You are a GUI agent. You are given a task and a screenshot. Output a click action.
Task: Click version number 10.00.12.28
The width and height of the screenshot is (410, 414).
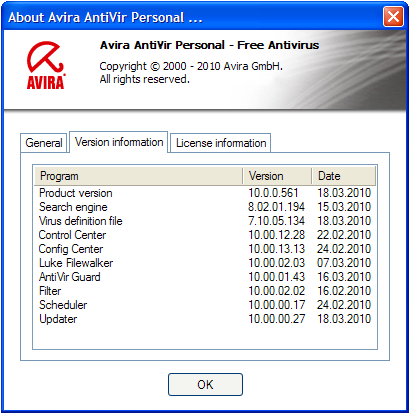[x=277, y=235]
